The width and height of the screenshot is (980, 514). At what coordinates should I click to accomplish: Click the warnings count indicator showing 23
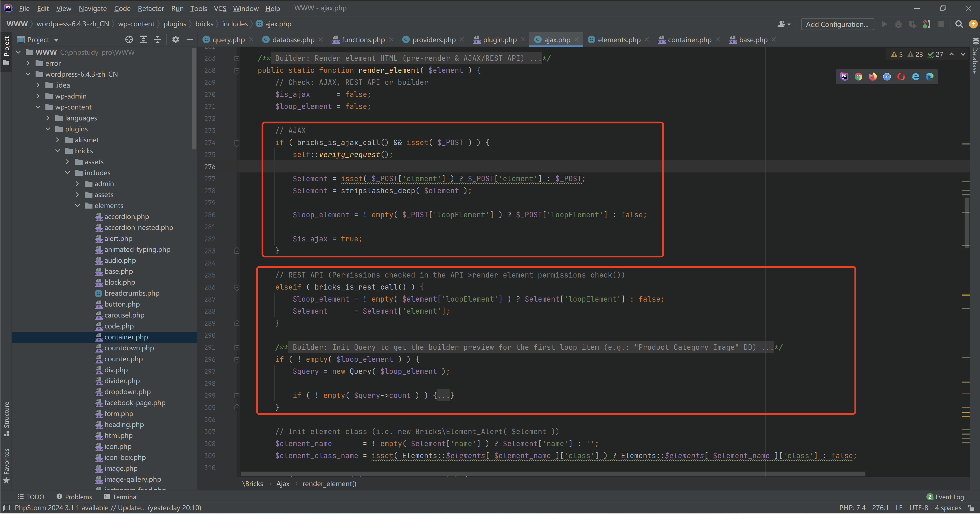915,54
